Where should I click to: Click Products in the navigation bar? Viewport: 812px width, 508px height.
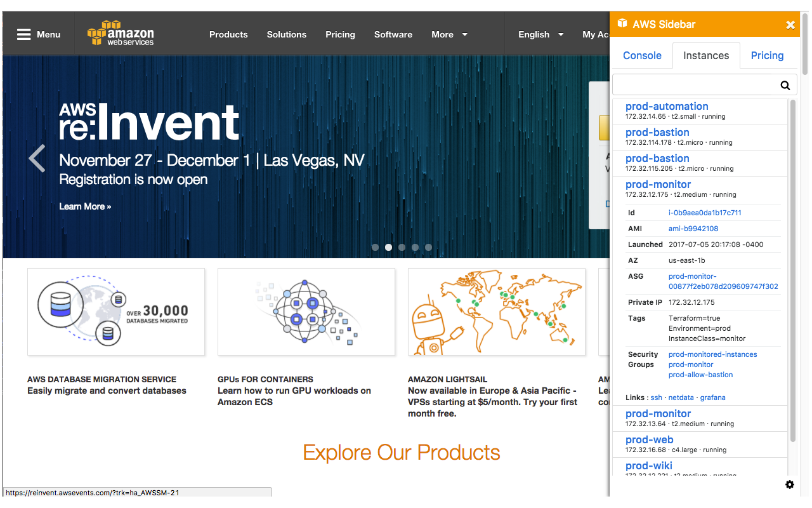pyautogui.click(x=228, y=35)
